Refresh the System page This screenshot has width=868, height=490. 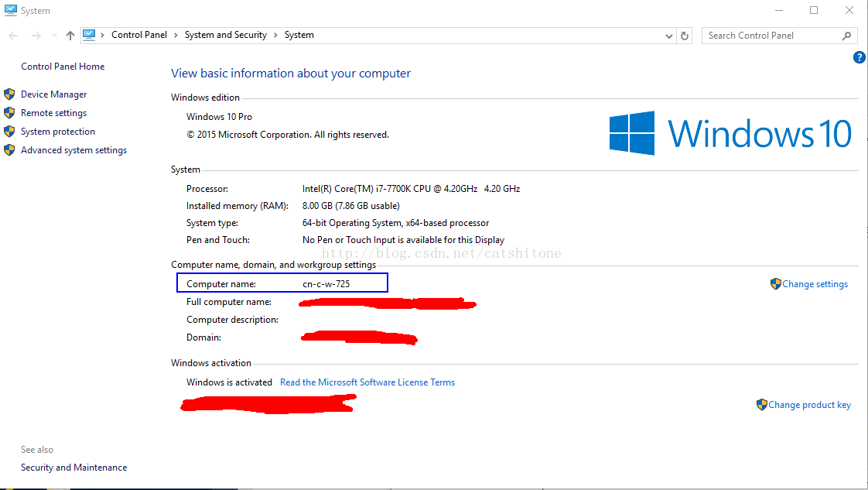click(x=685, y=36)
